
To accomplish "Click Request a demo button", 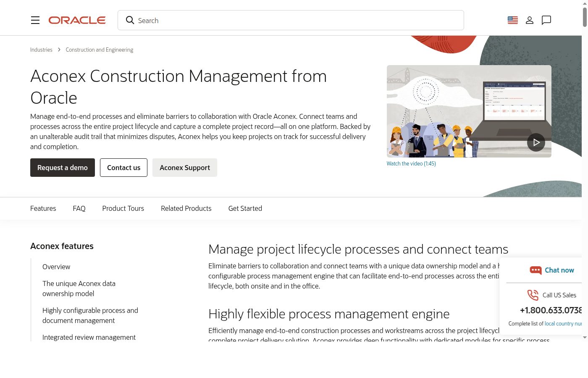I will [63, 168].
